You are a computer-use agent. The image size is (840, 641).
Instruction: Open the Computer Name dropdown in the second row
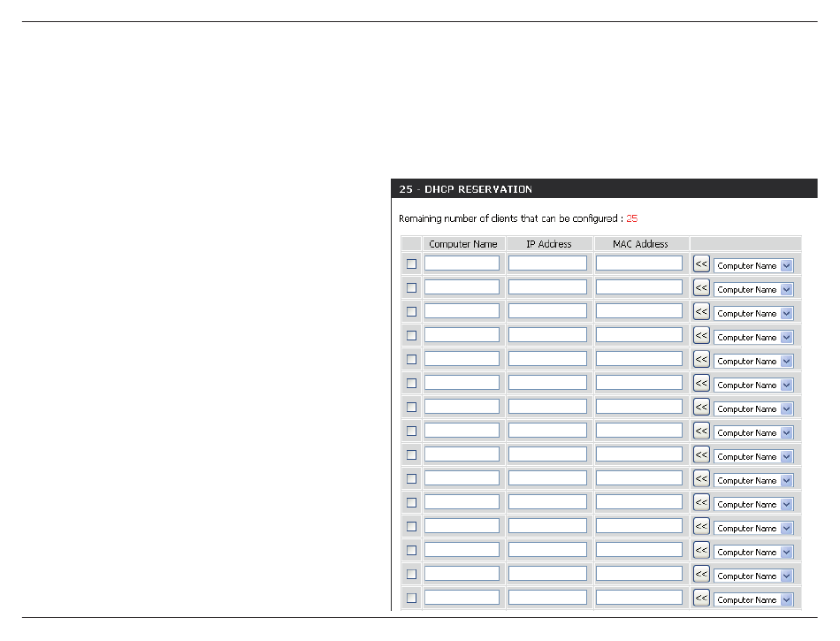(753, 290)
